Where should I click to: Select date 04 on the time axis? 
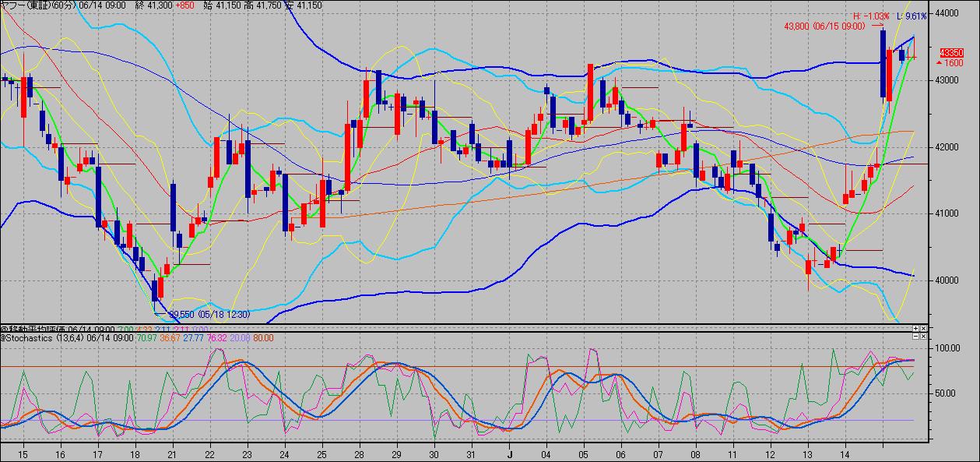tap(547, 453)
